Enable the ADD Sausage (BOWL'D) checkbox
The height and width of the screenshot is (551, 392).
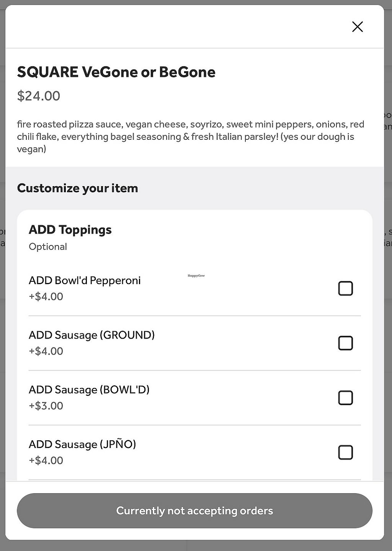(x=345, y=398)
